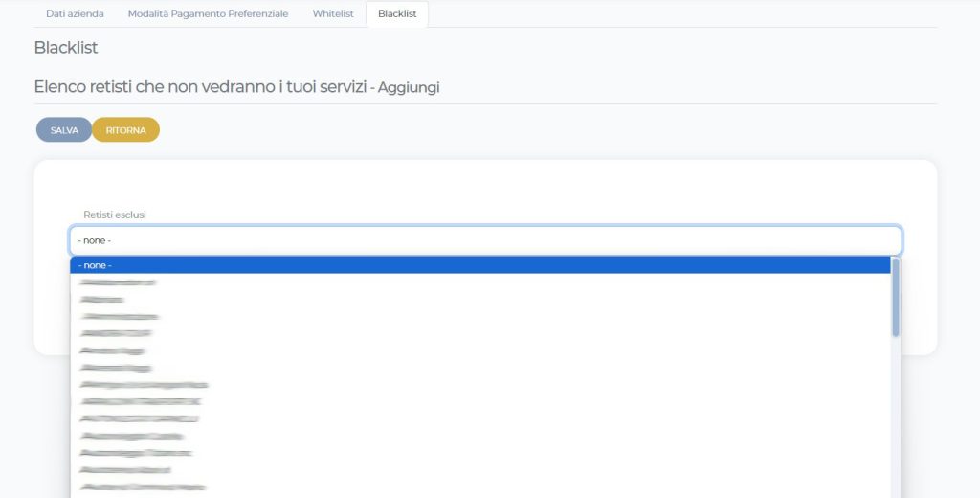Choose the third blurred entry in dropdown list
Image resolution: width=980 pixels, height=498 pixels.
point(121,317)
